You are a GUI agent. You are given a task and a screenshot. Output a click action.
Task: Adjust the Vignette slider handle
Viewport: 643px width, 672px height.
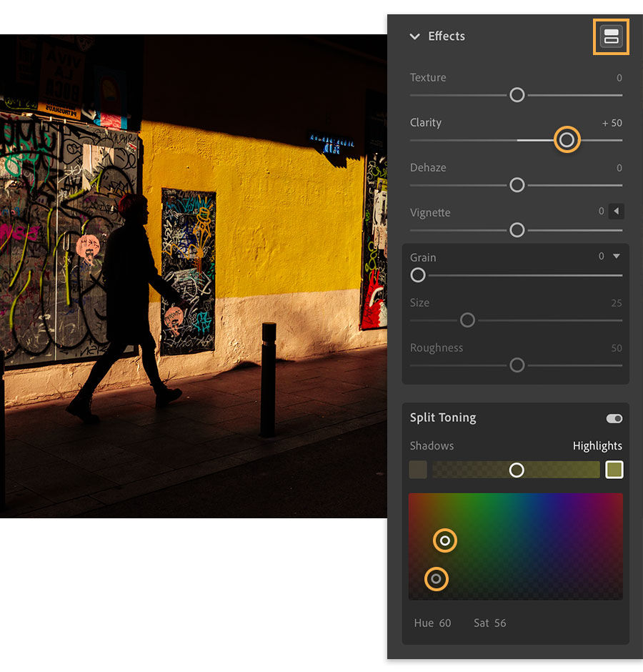[517, 229]
